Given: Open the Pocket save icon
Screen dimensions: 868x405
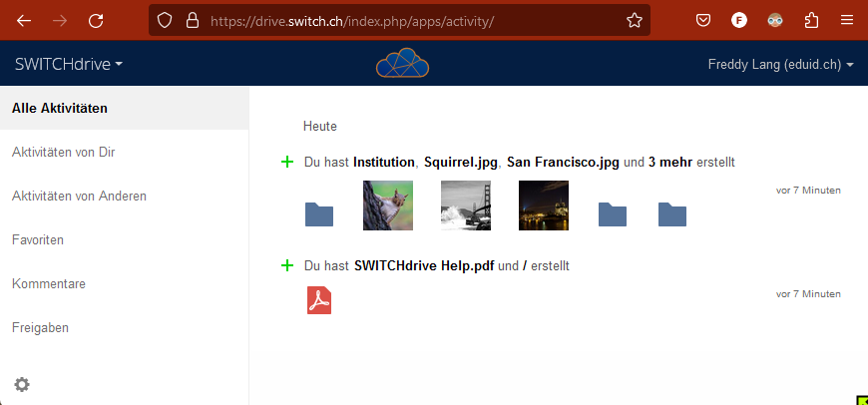Looking at the screenshot, I should click(x=703, y=21).
